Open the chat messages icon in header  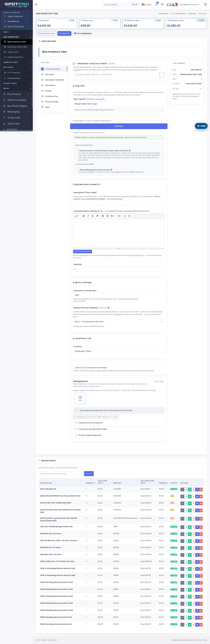(x=162, y=4)
